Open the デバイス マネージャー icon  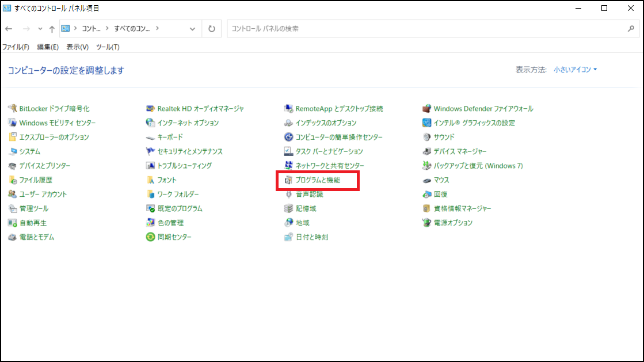tap(426, 151)
